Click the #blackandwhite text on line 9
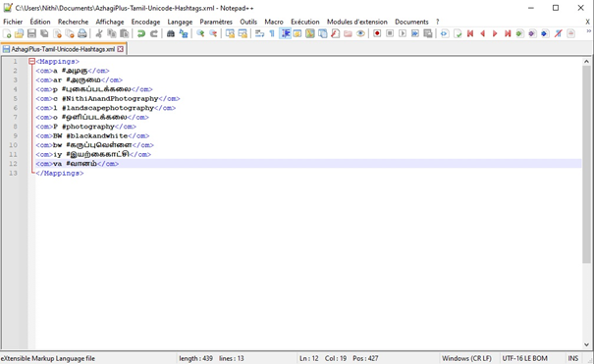 pyautogui.click(x=97, y=135)
